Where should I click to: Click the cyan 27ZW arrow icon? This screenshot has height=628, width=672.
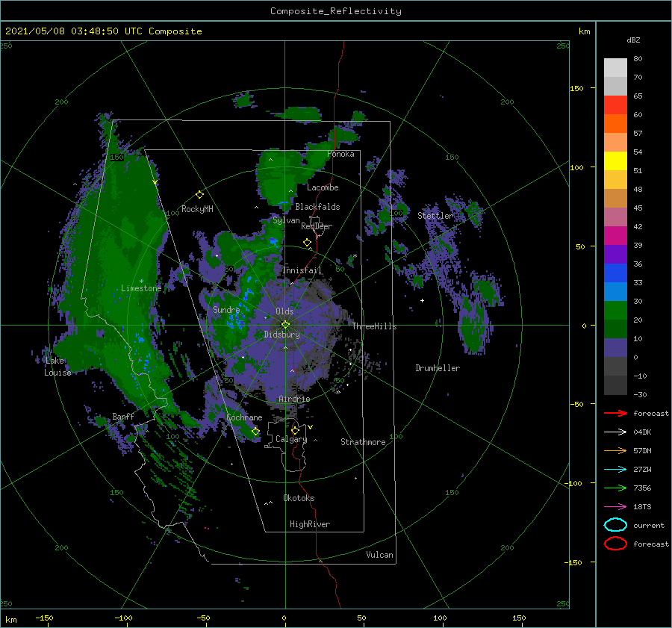click(x=615, y=470)
